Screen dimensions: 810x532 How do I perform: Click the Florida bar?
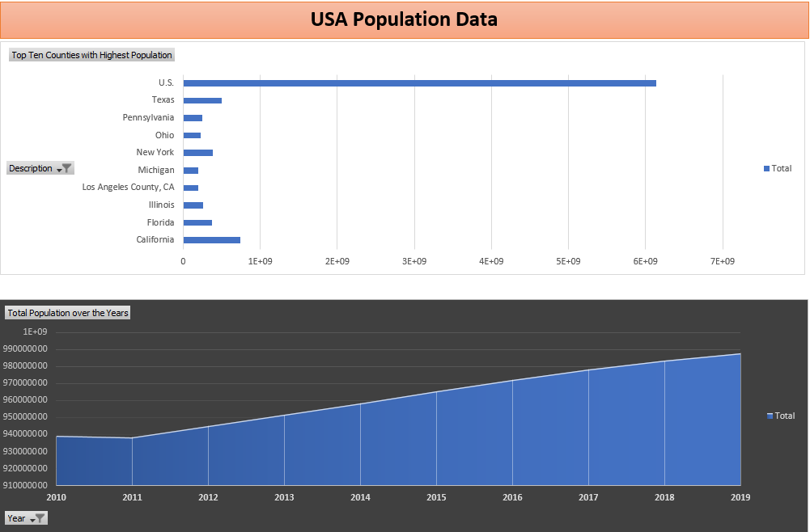tap(197, 222)
